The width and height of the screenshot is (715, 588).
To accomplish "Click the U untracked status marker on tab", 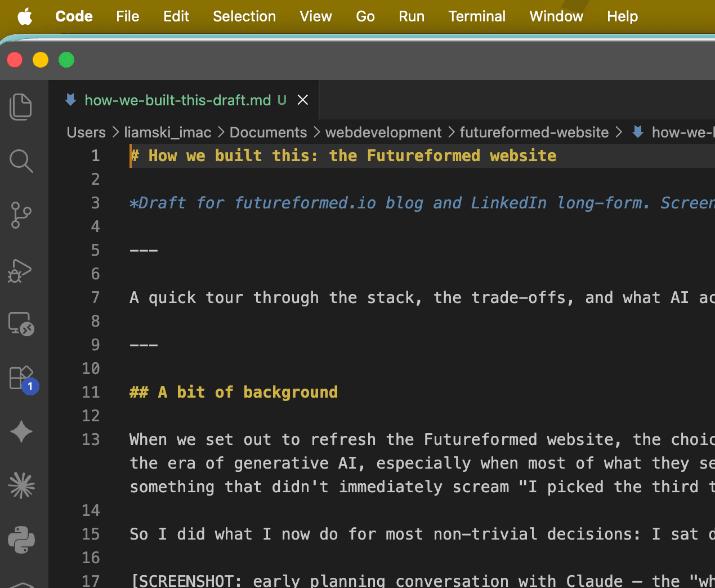I will (x=282, y=100).
